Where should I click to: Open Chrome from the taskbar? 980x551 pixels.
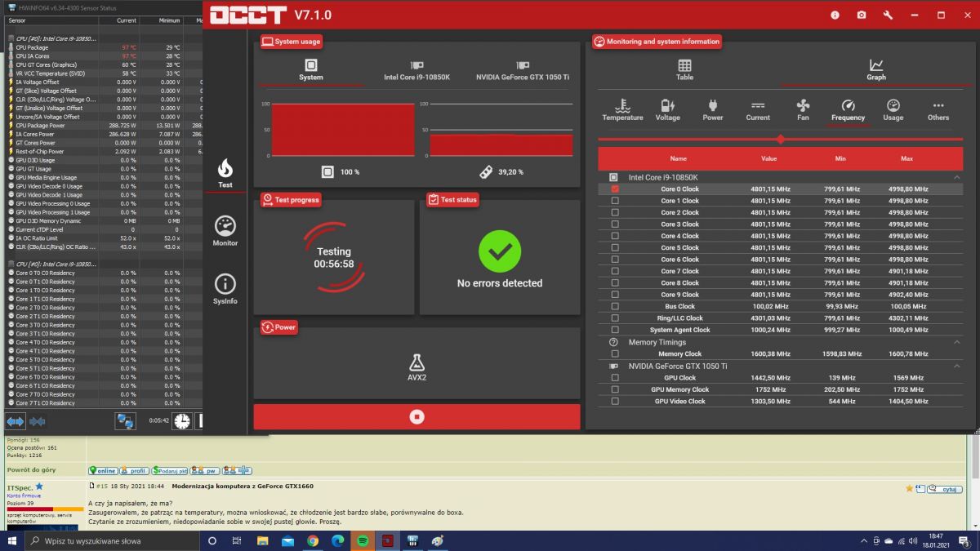click(313, 540)
